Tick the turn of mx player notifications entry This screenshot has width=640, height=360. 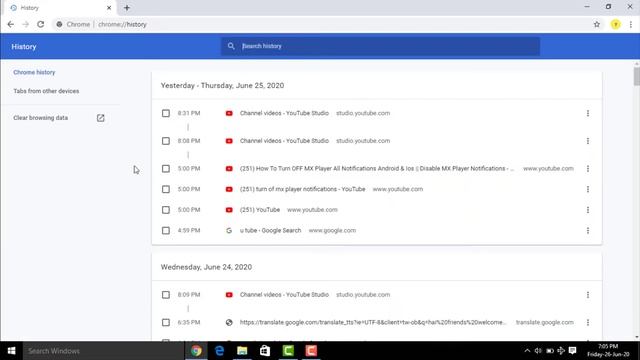coord(166,189)
